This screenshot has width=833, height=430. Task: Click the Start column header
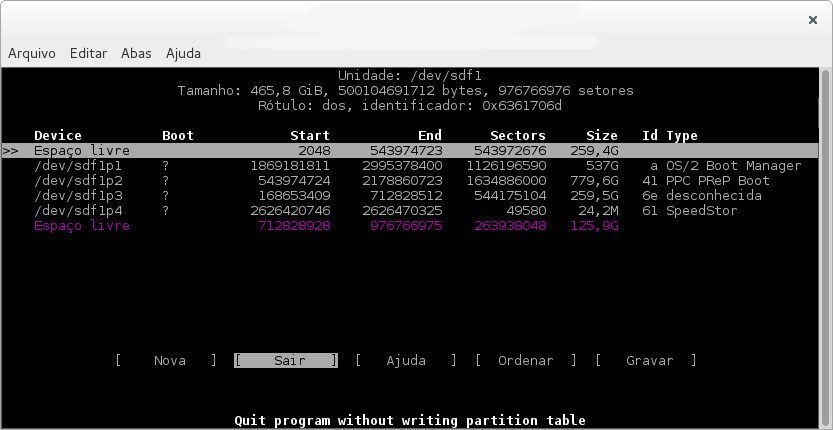[x=310, y=136]
